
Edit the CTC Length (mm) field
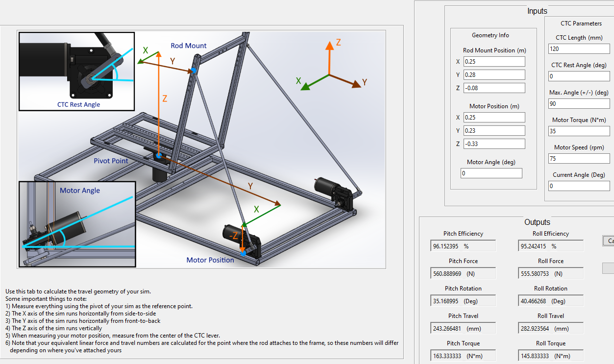[x=579, y=49]
